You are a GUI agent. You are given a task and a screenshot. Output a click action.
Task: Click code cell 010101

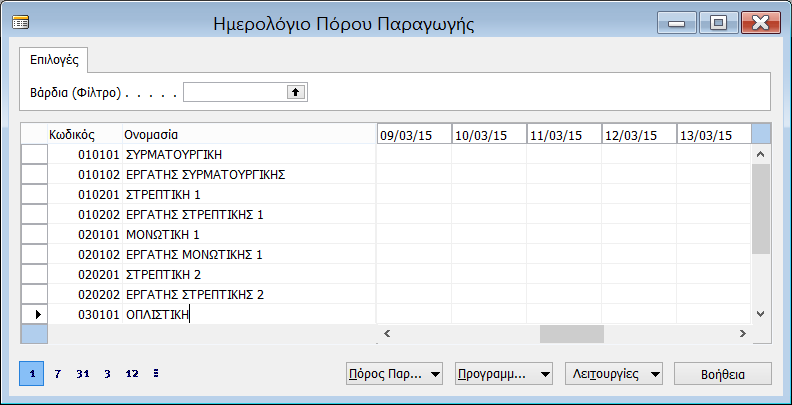click(x=85, y=154)
